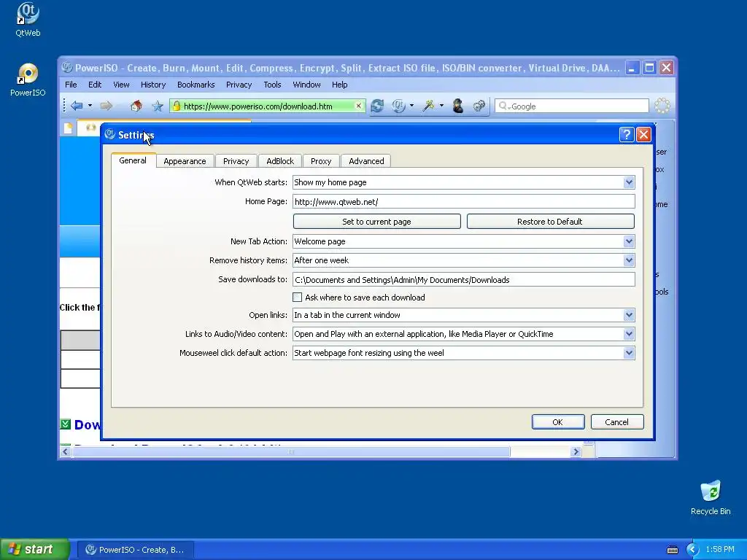Select the General tab
This screenshot has width=747, height=560.
[x=133, y=160]
